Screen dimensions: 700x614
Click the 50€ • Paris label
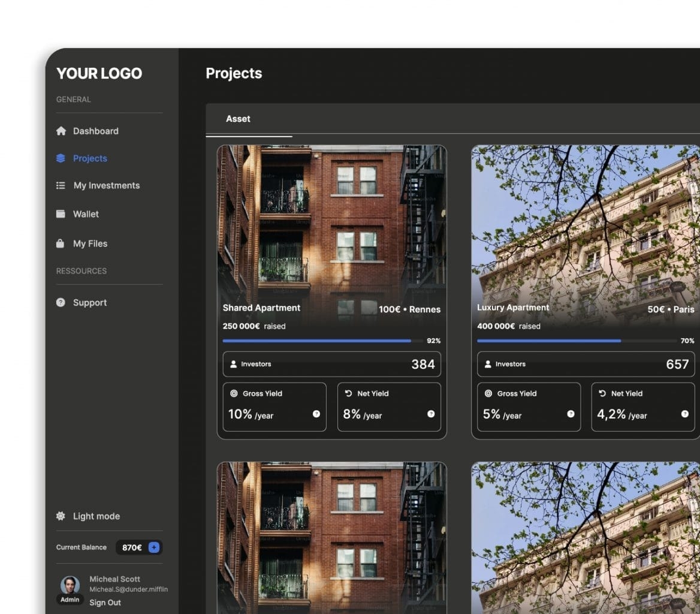671,309
